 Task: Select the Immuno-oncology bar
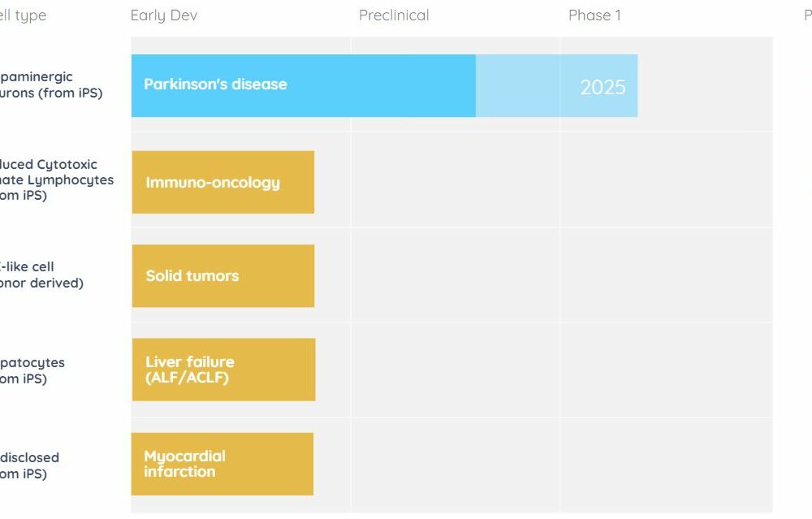[x=223, y=182]
